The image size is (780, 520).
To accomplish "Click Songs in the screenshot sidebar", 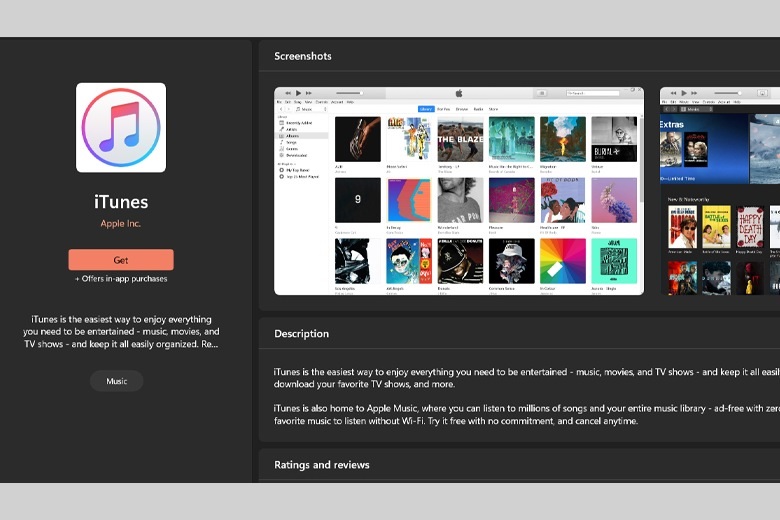I will point(291,142).
